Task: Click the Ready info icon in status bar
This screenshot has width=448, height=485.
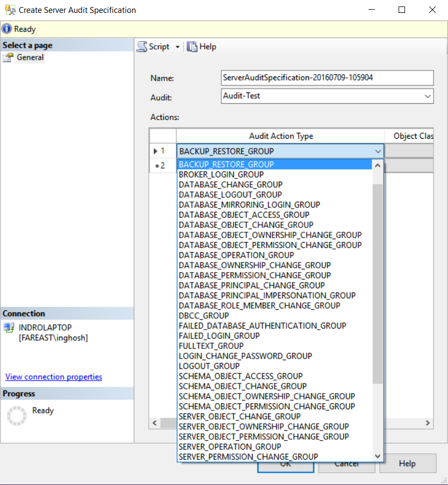Action: (6, 29)
